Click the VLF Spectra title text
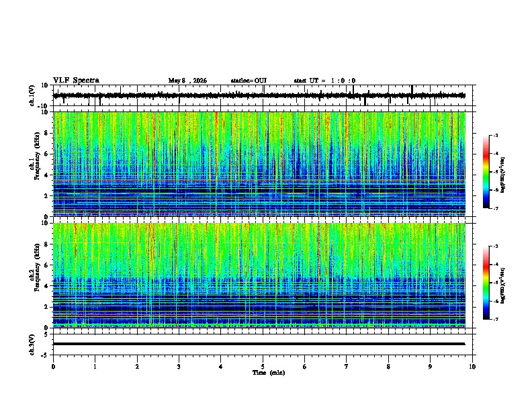 (76, 81)
